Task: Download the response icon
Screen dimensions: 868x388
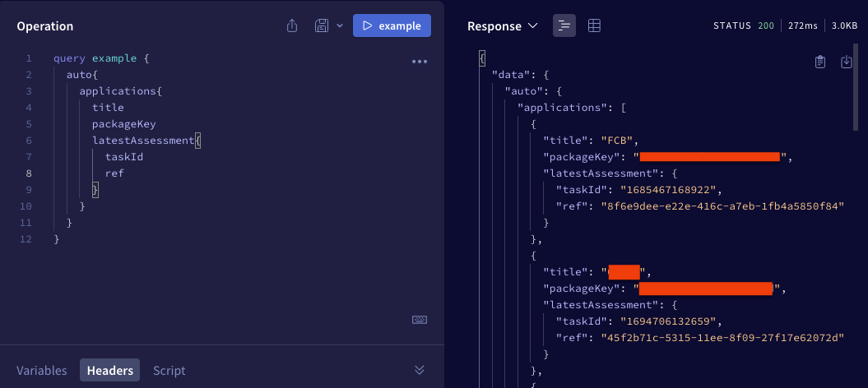Action: [x=846, y=62]
